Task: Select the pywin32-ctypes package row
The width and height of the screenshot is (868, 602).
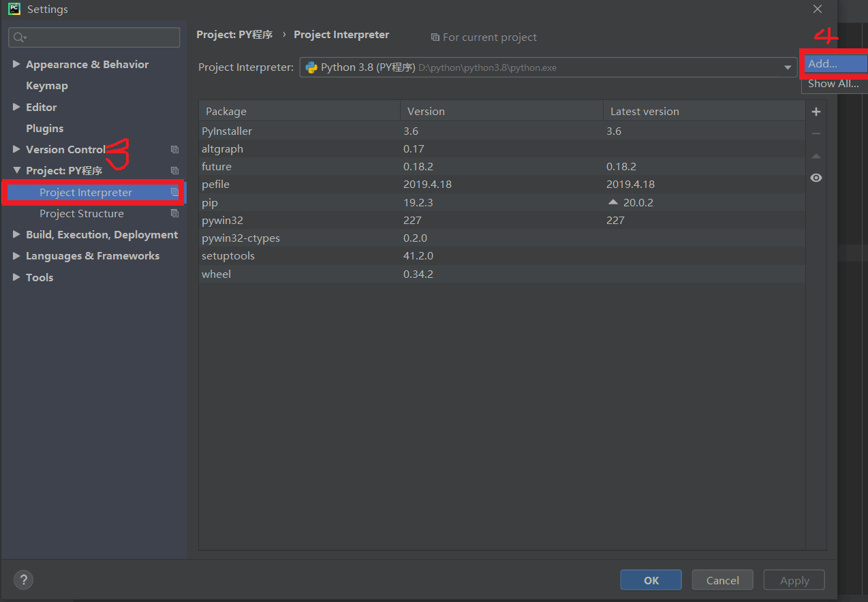Action: 502,238
